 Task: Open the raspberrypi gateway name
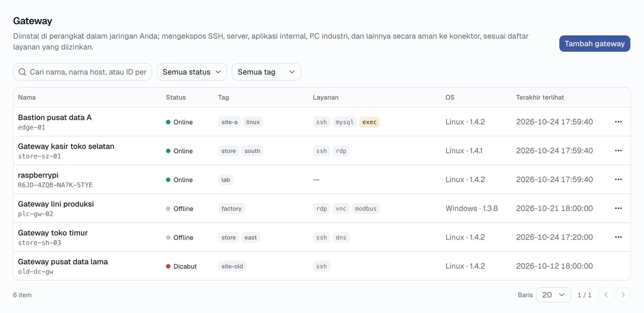tap(38, 175)
